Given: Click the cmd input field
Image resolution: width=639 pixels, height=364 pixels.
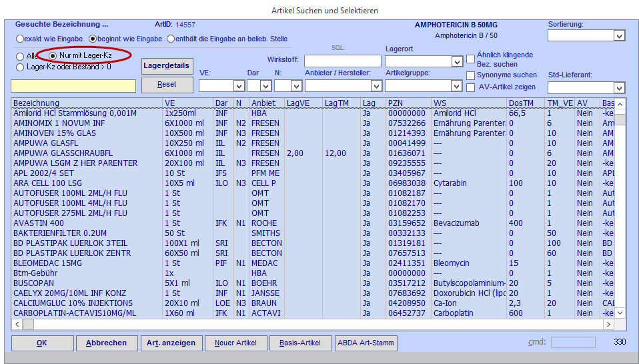Looking at the screenshot, I should [574, 343].
